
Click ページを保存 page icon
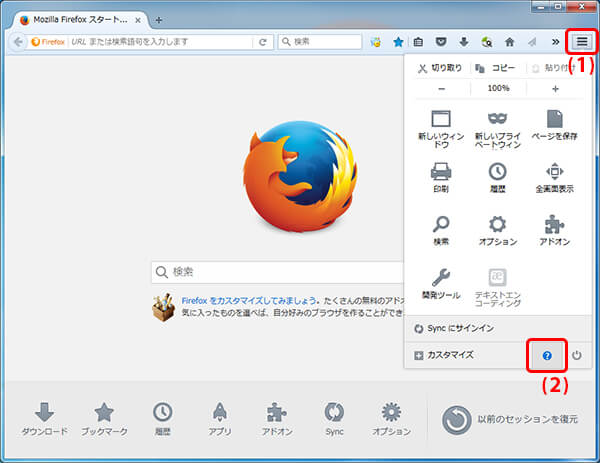click(x=554, y=125)
